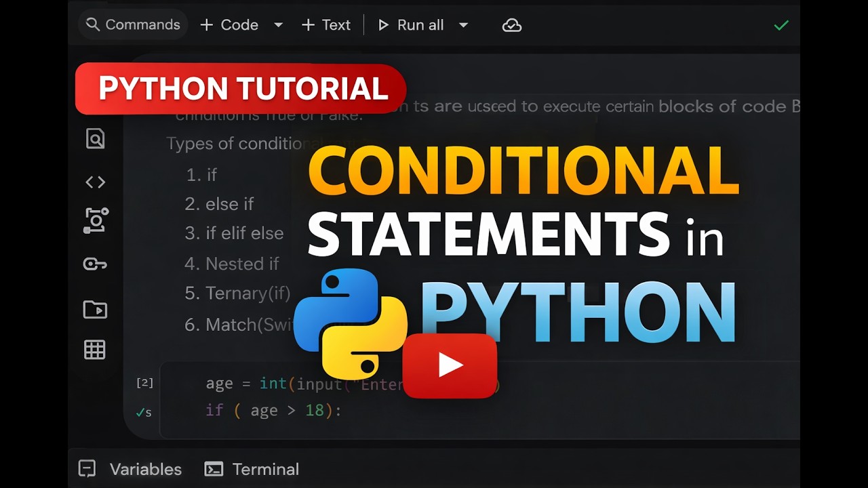Open the Secrets key icon
Screen dimensions: 868x488
tap(95, 264)
